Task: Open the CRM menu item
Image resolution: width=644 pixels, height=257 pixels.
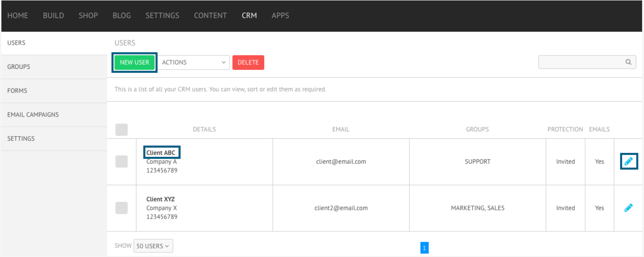Action: (x=249, y=15)
